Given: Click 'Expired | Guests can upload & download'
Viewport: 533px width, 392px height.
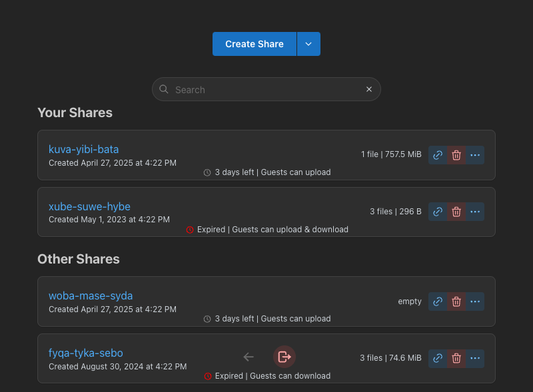Looking at the screenshot, I should click(x=272, y=230).
